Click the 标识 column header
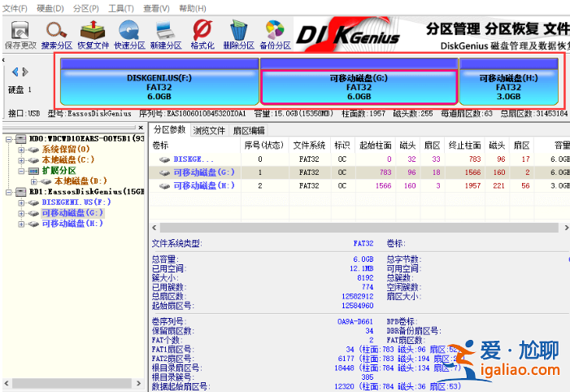Screen dimensions: 570x392 coord(342,146)
